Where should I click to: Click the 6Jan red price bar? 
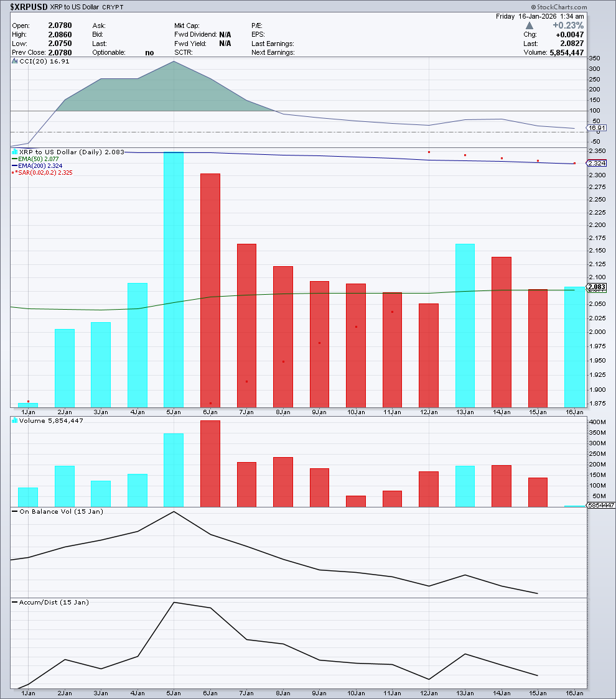tap(210, 290)
